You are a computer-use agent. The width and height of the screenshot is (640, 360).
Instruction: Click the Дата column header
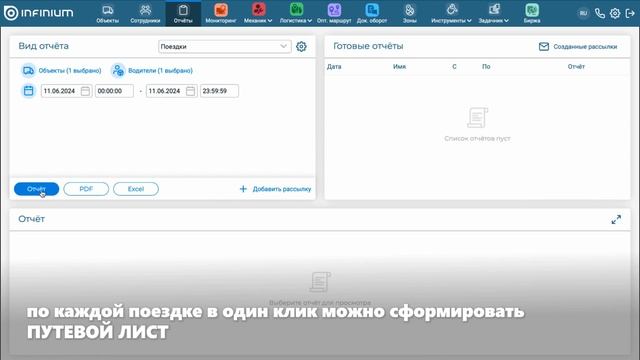[x=334, y=67]
